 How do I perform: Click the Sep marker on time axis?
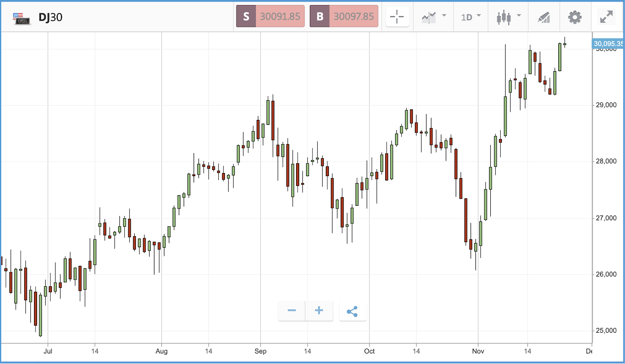click(x=261, y=351)
